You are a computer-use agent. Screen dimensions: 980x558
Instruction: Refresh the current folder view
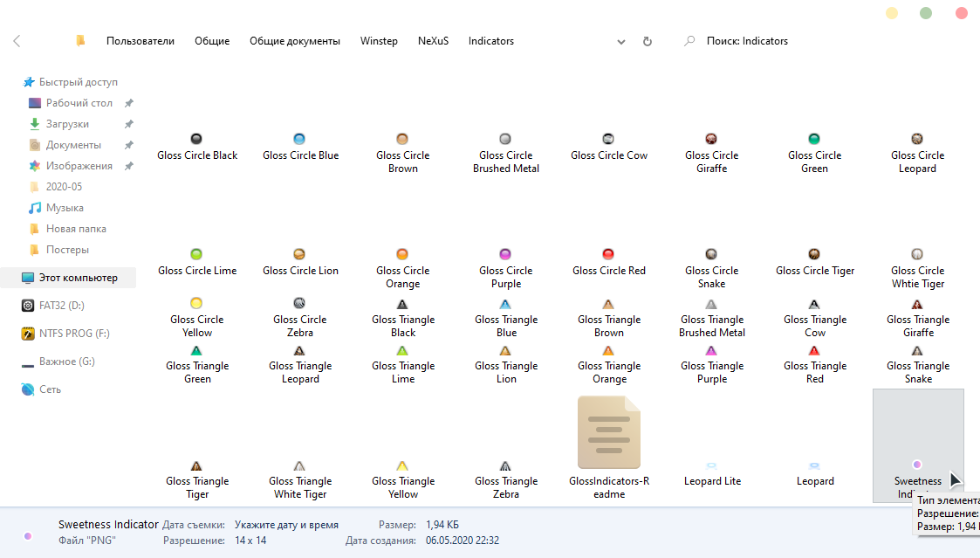coord(647,41)
